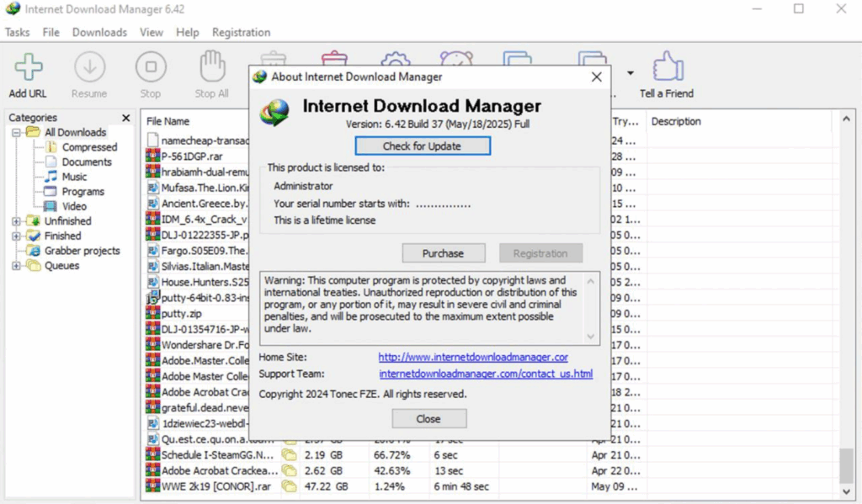
Task: Select the Resume toolbar icon
Action: pos(89,67)
